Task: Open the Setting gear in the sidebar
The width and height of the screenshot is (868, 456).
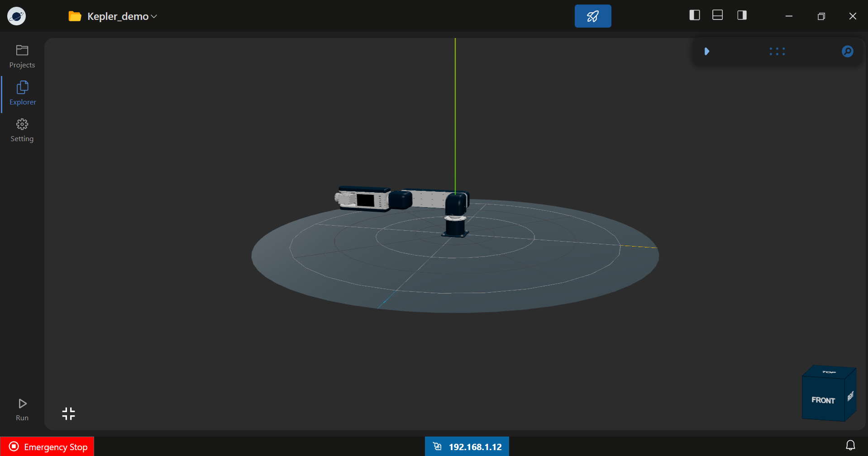Action: click(22, 129)
